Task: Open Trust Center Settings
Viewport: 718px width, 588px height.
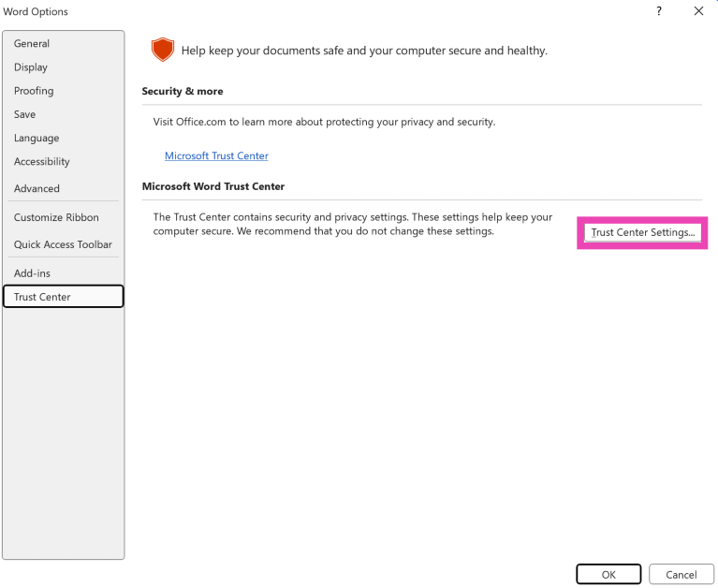Action: (x=642, y=232)
